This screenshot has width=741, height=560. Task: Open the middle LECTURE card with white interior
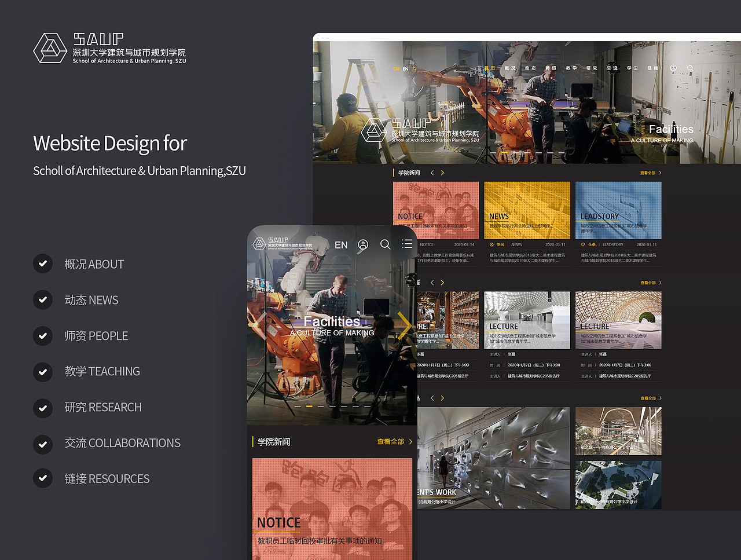click(x=527, y=320)
